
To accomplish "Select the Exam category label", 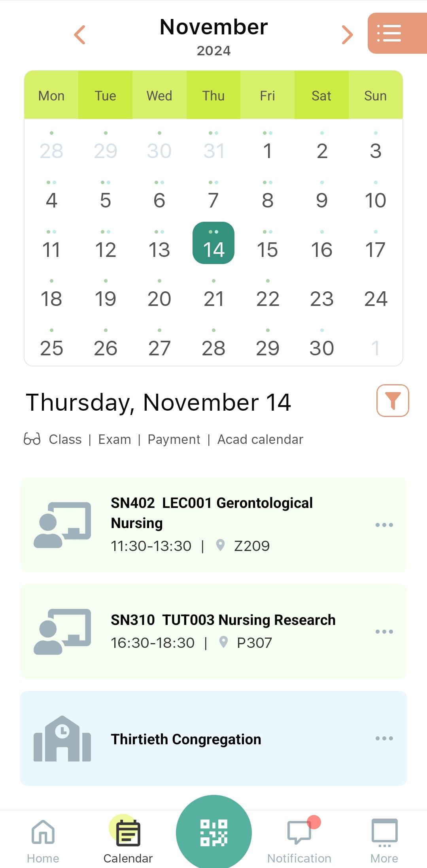I will (115, 439).
